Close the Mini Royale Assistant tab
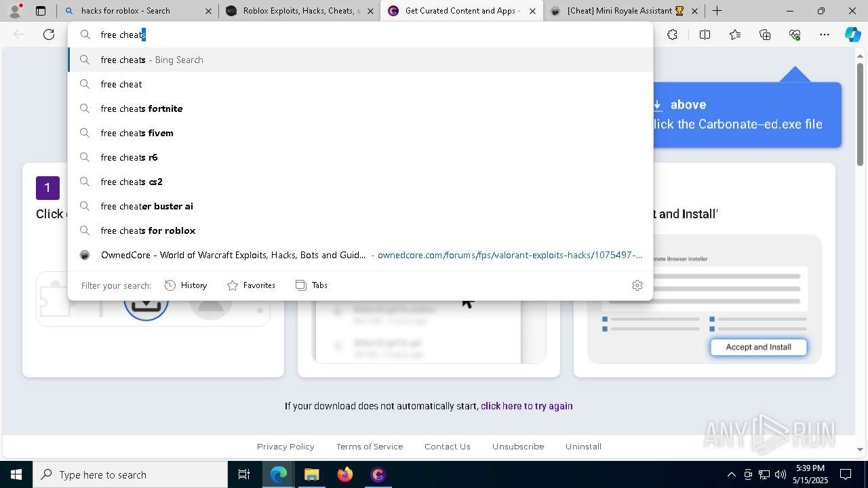The height and width of the screenshot is (488, 868). [x=694, y=11]
